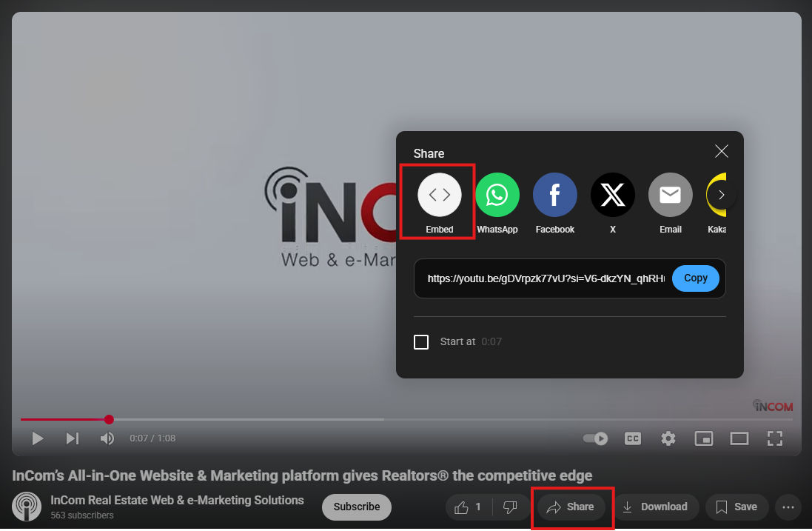812x531 pixels.
Task: Play the video
Action: pos(37,438)
